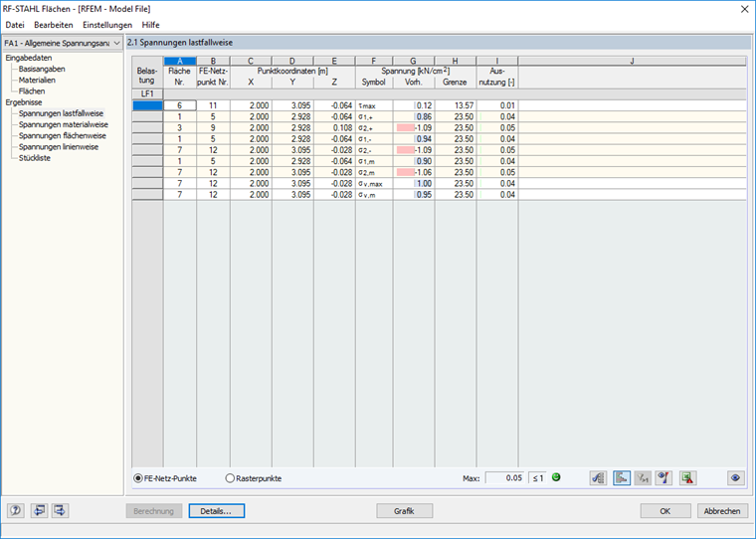Go to the next table window

61,510
